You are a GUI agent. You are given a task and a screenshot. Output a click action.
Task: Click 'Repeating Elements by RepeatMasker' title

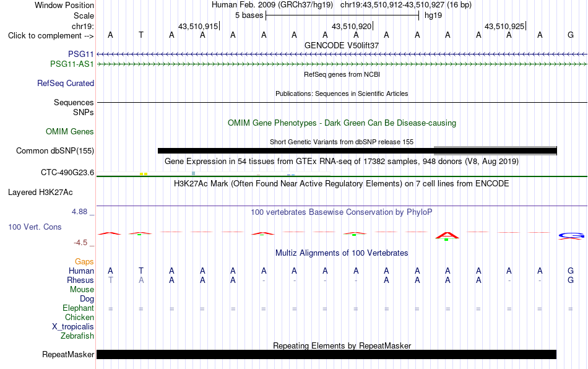click(x=342, y=345)
